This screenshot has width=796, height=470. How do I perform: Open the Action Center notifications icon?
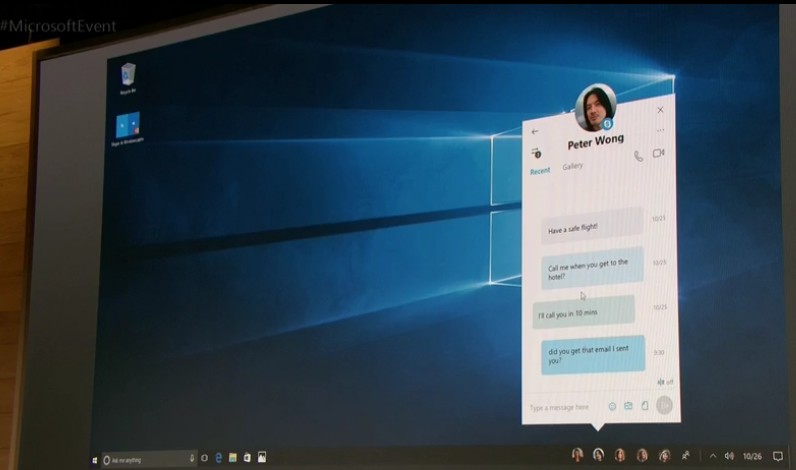[778, 456]
